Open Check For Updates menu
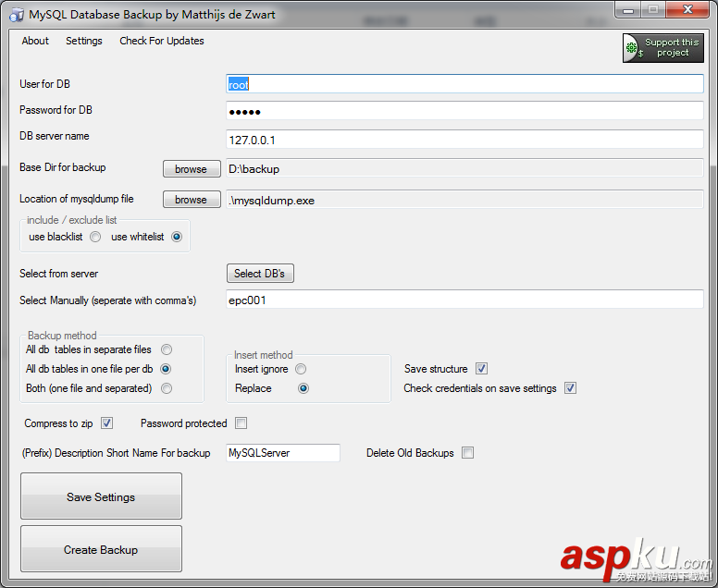718x588 pixels. [162, 41]
